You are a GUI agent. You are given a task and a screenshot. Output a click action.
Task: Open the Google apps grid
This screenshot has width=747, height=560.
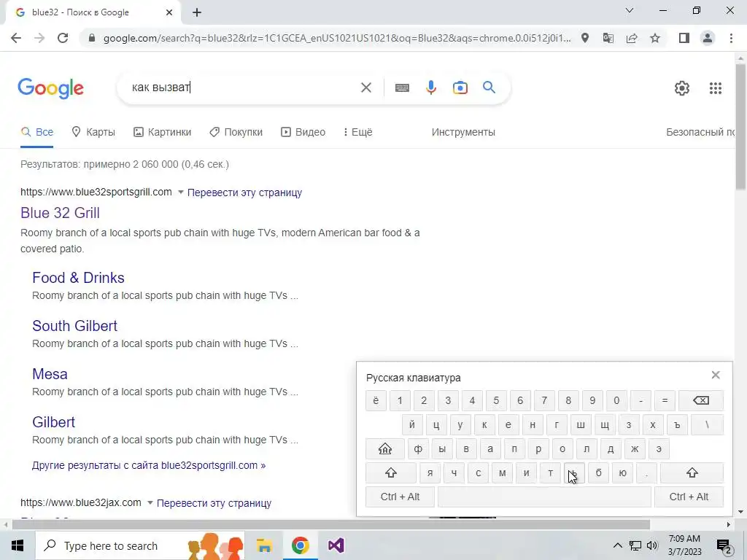coord(716,88)
